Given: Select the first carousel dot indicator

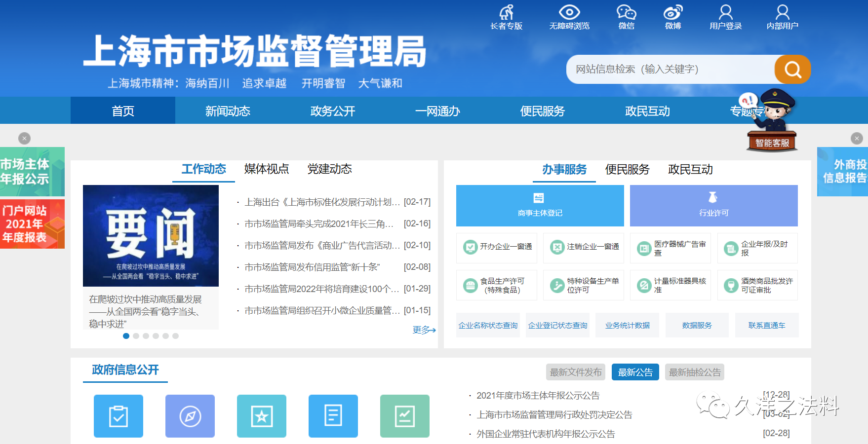Looking at the screenshot, I should [x=126, y=336].
